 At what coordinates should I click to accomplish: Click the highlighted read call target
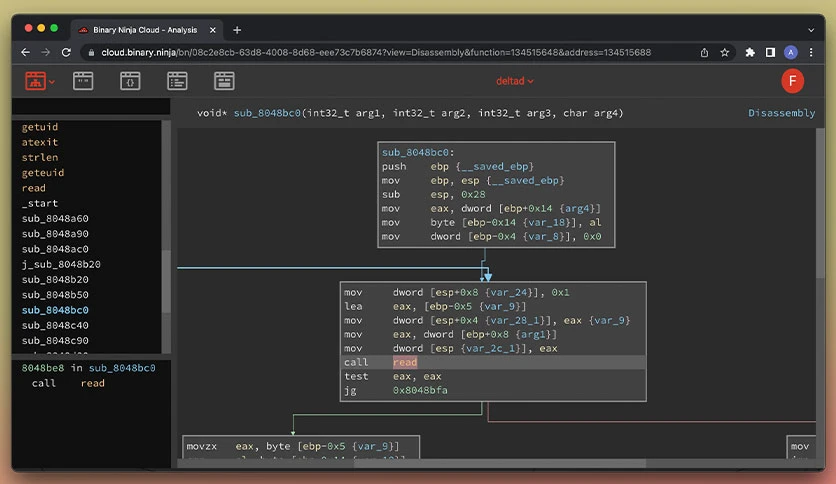point(405,362)
